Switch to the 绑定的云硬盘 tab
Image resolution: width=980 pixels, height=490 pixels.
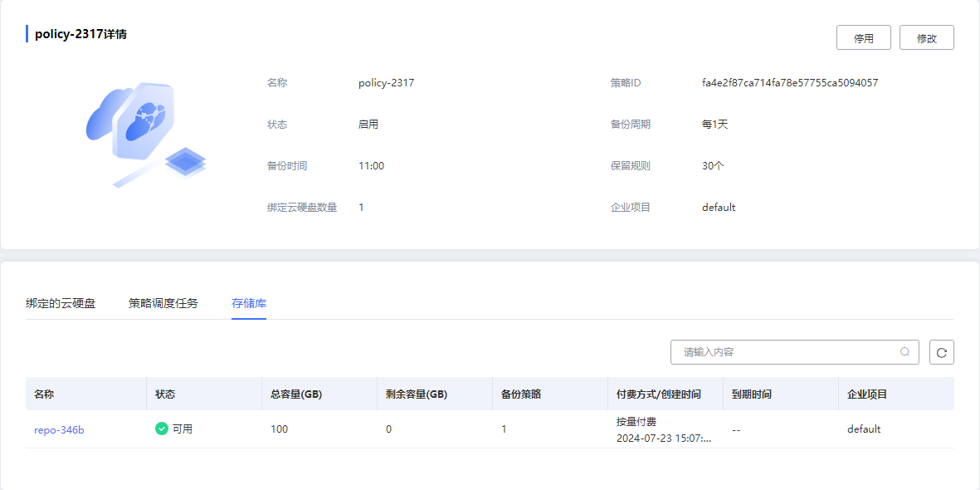(61, 303)
